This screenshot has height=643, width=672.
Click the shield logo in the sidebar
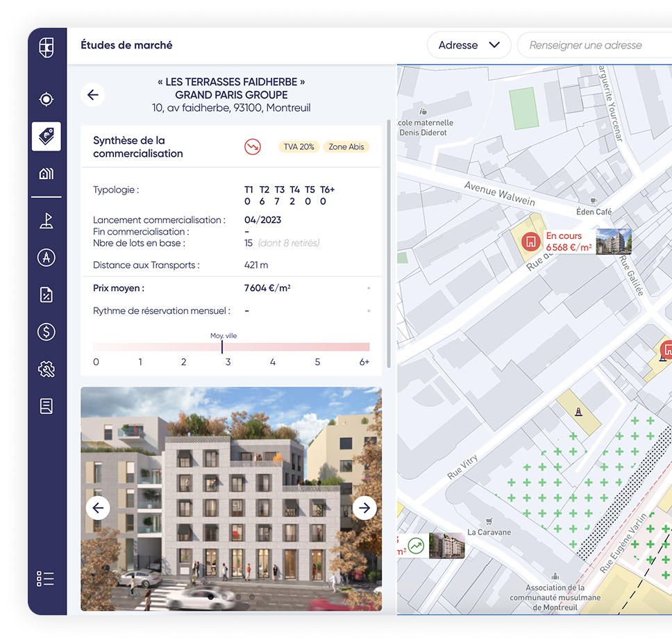[x=47, y=48]
